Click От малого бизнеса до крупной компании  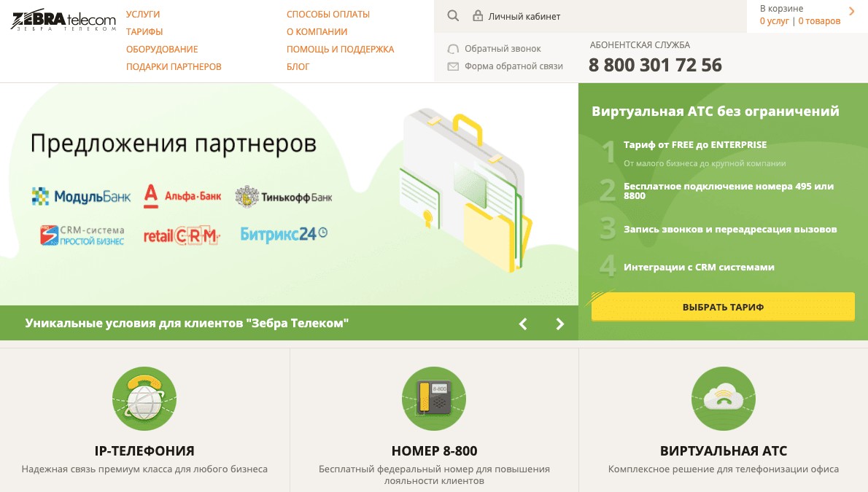[x=705, y=163]
